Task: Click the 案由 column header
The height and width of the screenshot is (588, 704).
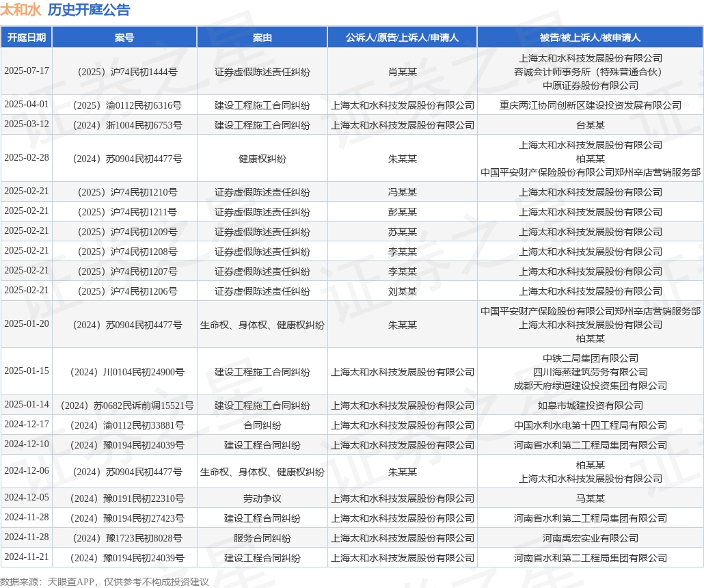Action: [262, 38]
